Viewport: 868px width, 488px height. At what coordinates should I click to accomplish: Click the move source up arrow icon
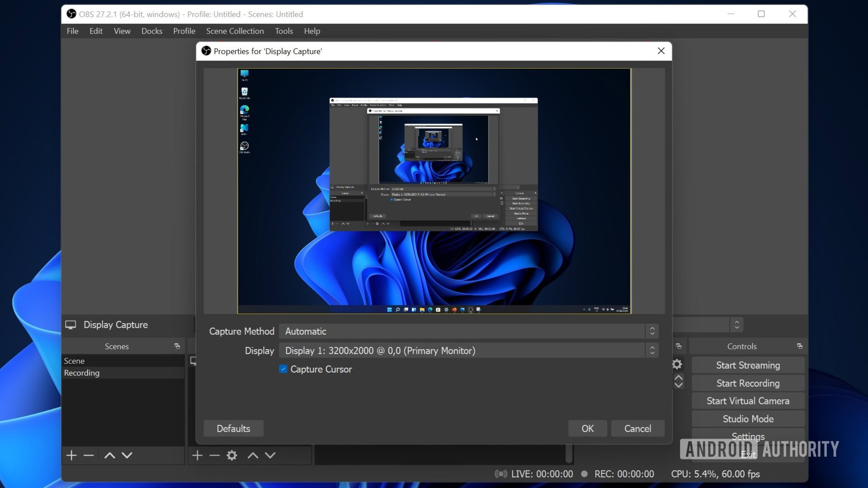tap(252, 455)
